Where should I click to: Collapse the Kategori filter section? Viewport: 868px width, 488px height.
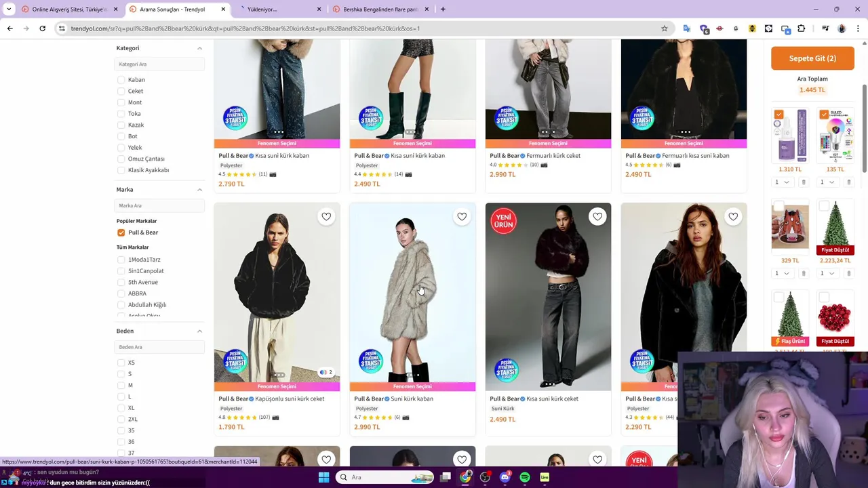click(x=199, y=48)
